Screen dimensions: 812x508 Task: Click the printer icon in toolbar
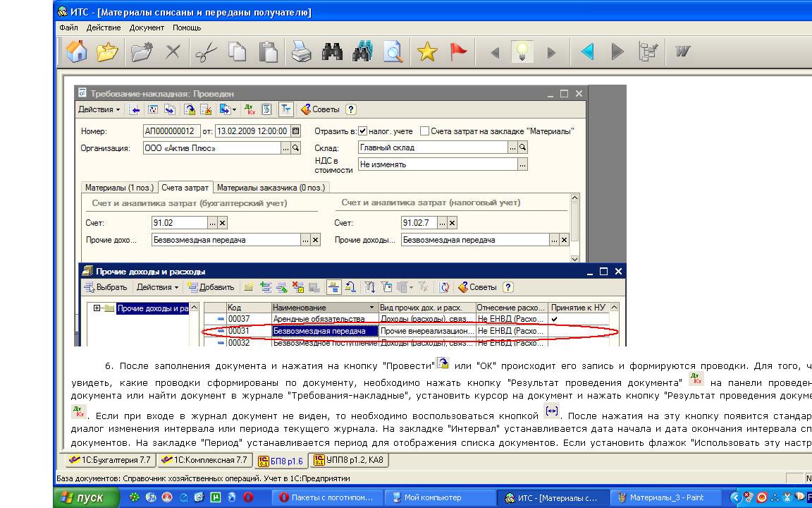[302, 52]
